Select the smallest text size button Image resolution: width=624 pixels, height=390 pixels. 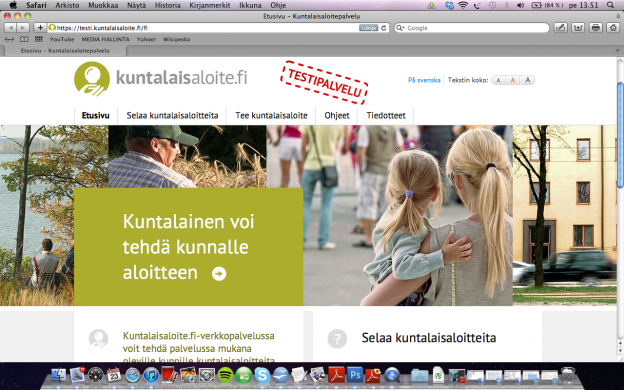click(498, 80)
